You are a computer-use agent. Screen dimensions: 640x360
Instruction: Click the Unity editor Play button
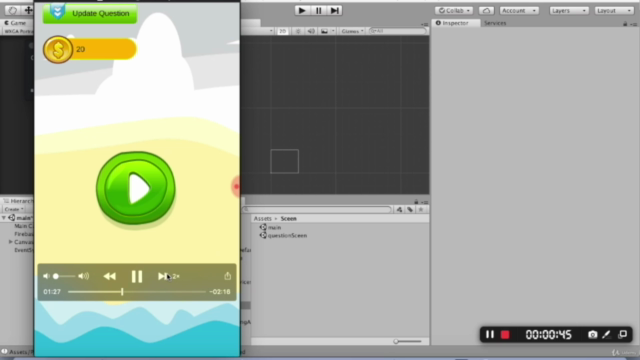tap(302, 11)
